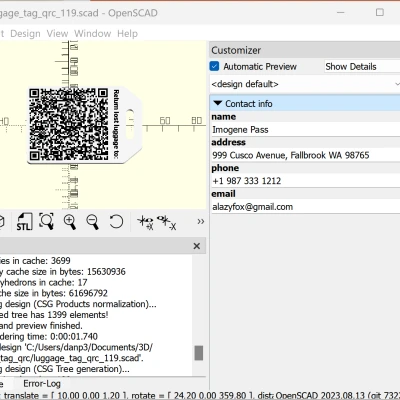Maximize the OpenSCAD window

click(x=380, y=13)
